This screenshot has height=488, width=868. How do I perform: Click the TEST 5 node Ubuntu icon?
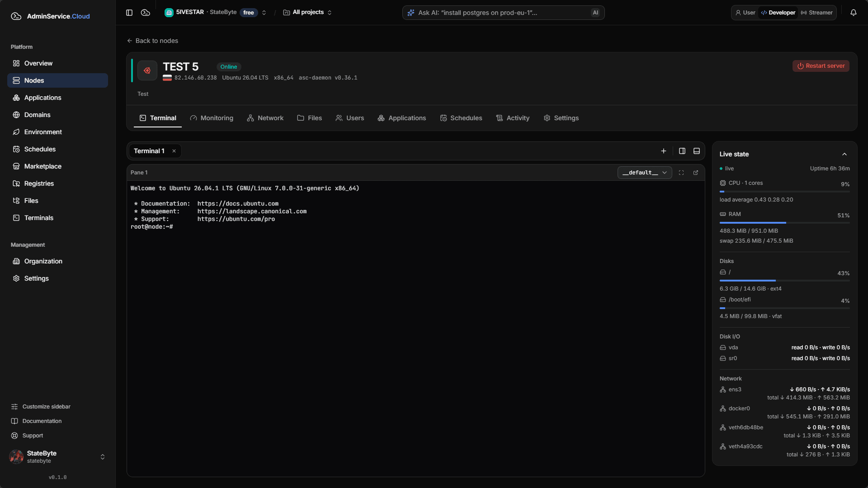coord(147,70)
